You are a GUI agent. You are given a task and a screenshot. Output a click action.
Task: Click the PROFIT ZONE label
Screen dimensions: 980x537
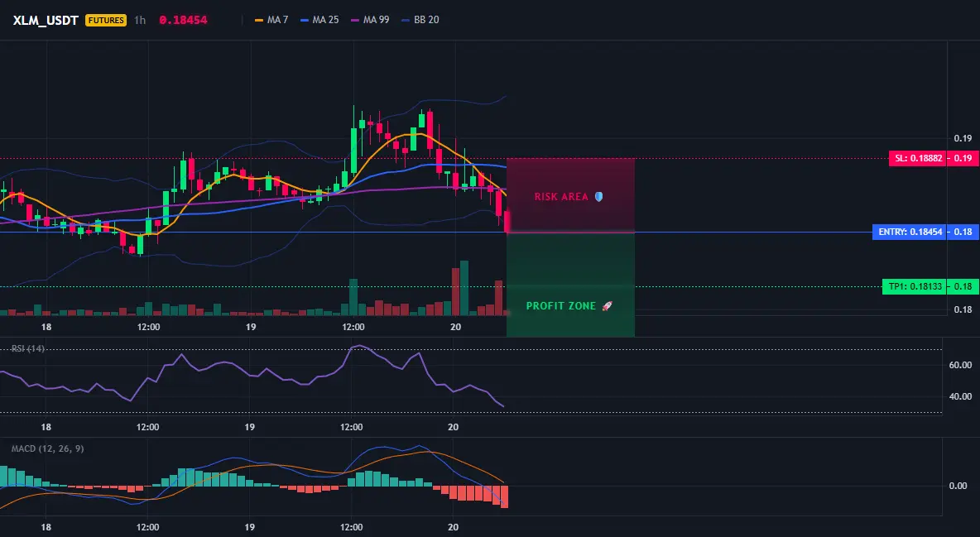561,306
